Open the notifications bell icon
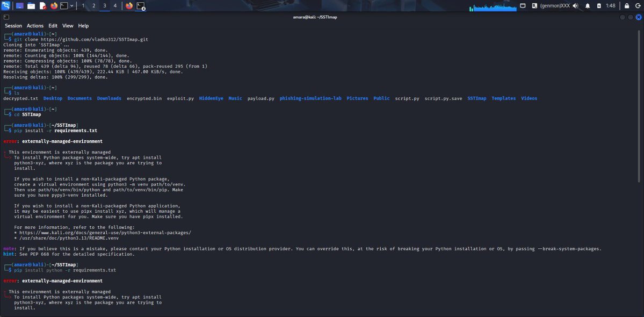 click(587, 6)
